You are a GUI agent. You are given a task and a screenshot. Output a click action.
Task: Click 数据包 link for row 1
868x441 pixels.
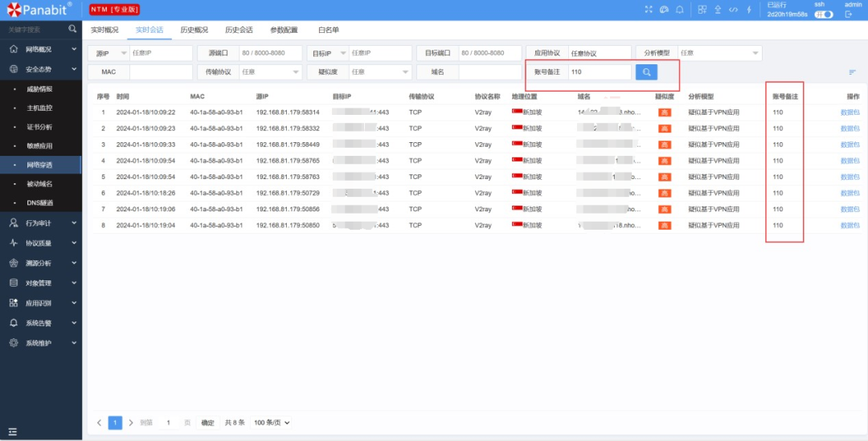coord(850,112)
